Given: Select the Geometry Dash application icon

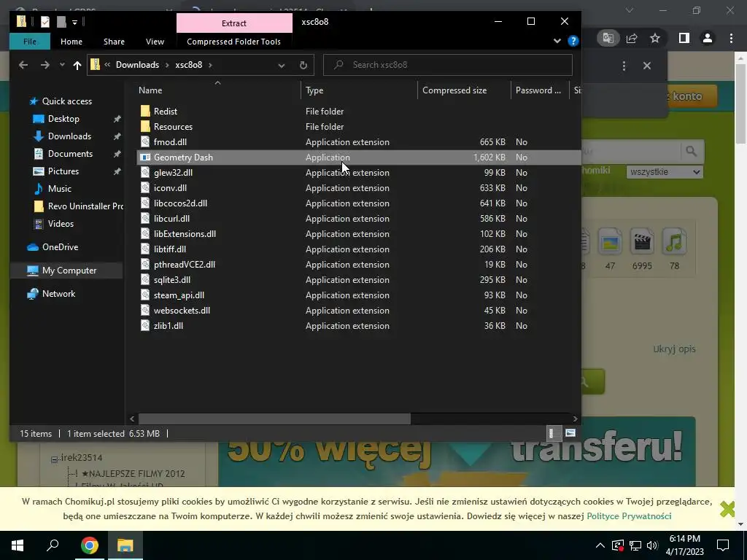Looking at the screenshot, I should 145,157.
